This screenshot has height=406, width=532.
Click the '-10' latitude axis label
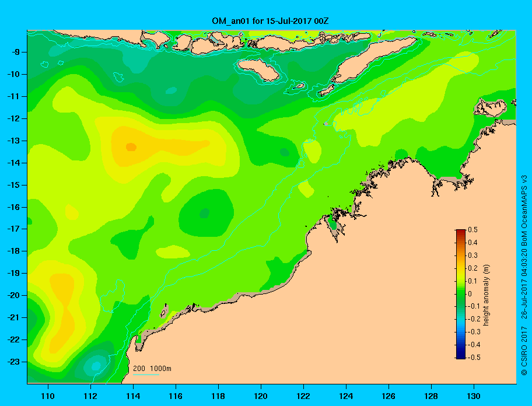point(13,74)
